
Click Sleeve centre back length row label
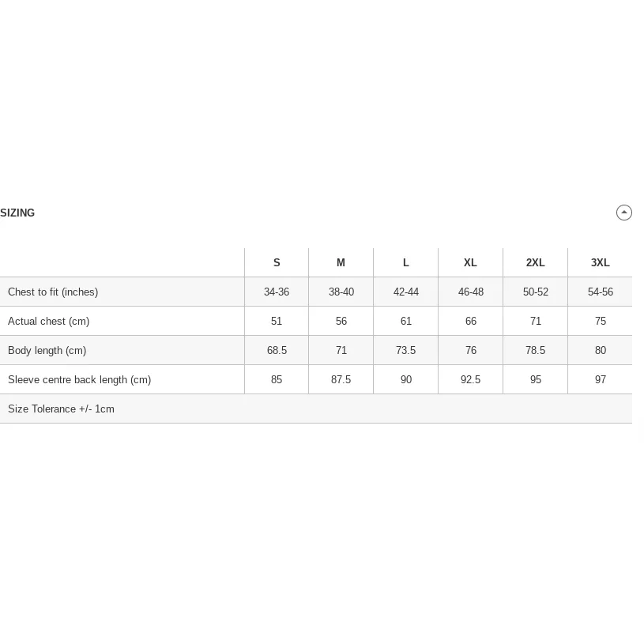[79, 380]
